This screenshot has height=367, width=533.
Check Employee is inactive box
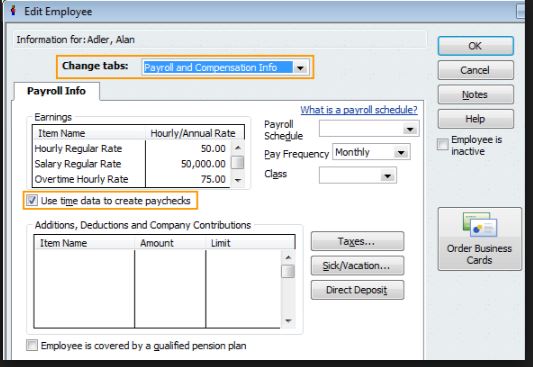click(x=443, y=144)
